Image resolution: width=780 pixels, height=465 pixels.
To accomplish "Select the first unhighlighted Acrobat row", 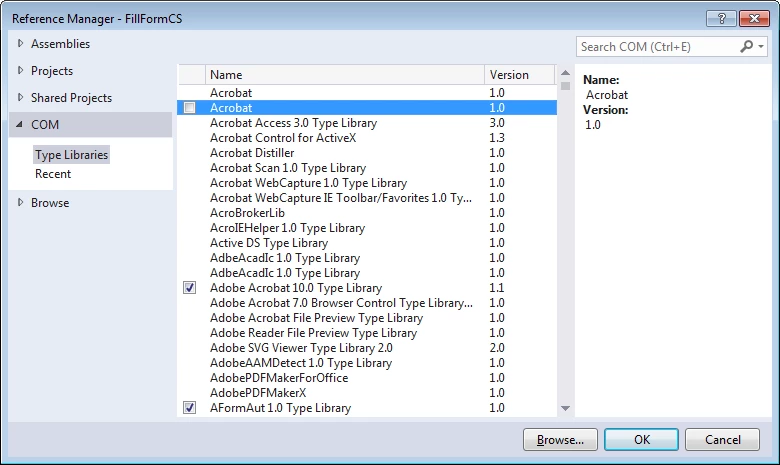I will pyautogui.click(x=367, y=93).
